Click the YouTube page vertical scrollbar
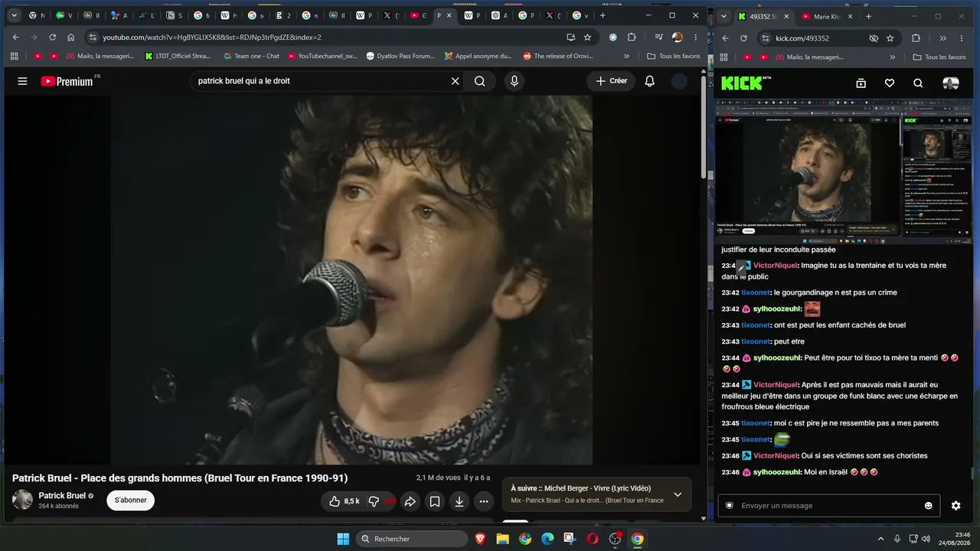The height and width of the screenshot is (551, 980). coord(704,126)
